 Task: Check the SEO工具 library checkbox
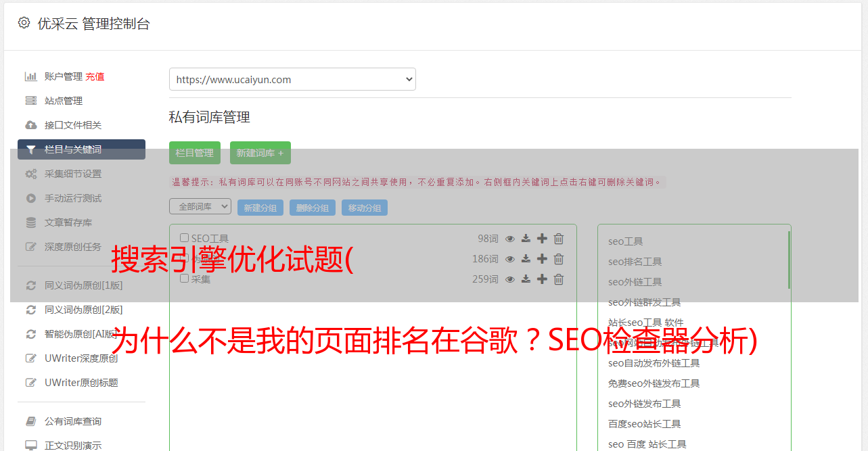point(184,238)
